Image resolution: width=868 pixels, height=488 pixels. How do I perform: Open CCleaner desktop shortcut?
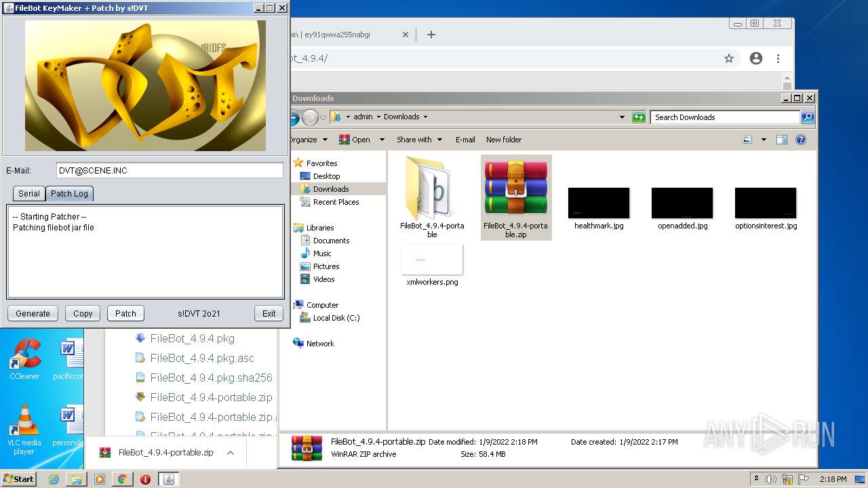click(x=24, y=360)
